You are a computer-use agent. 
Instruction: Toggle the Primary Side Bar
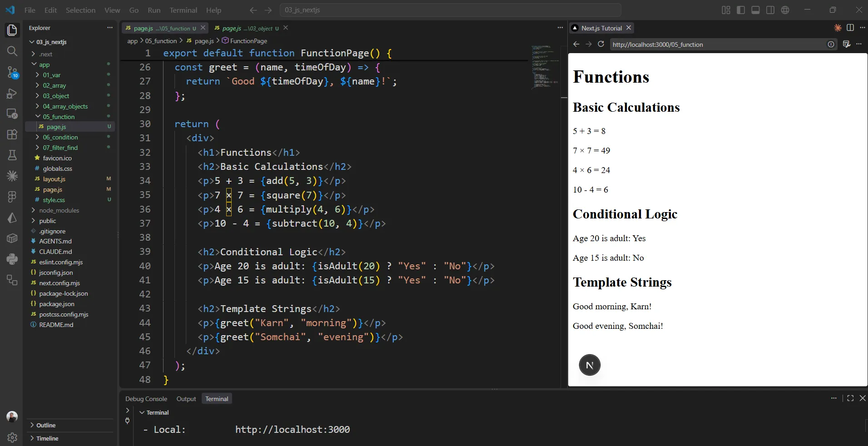click(x=741, y=10)
